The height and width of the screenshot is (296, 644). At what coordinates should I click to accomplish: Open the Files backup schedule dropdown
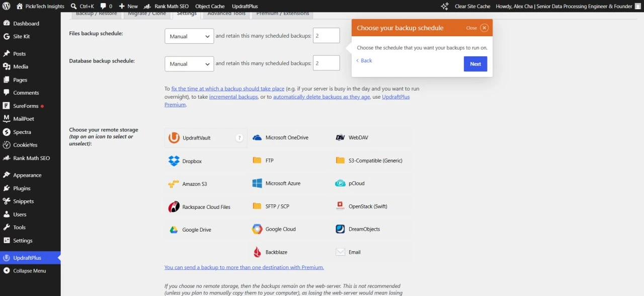point(189,36)
